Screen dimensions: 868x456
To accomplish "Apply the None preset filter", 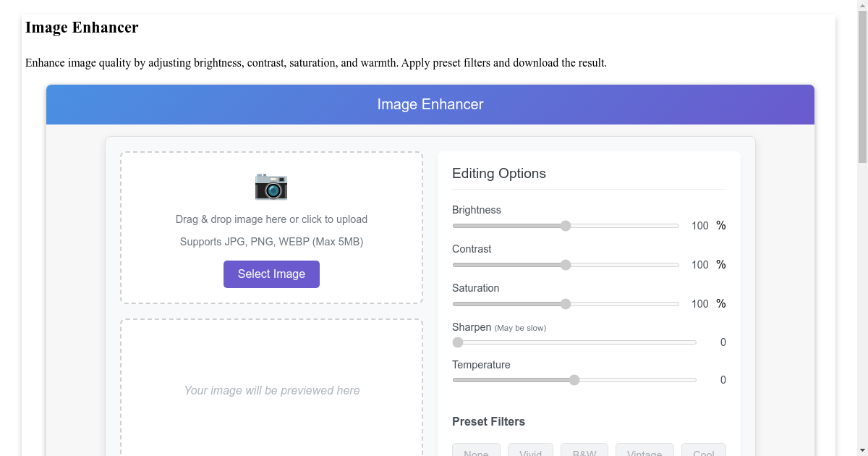I will (476, 452).
